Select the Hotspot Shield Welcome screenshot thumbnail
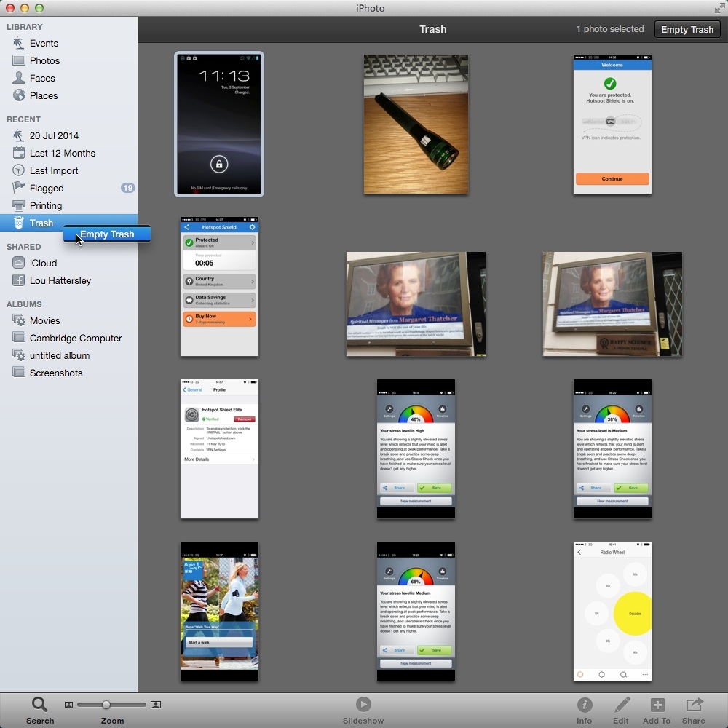 (x=612, y=124)
